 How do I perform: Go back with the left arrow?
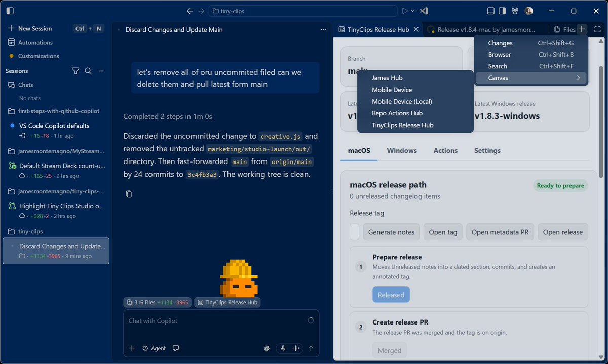point(190,11)
